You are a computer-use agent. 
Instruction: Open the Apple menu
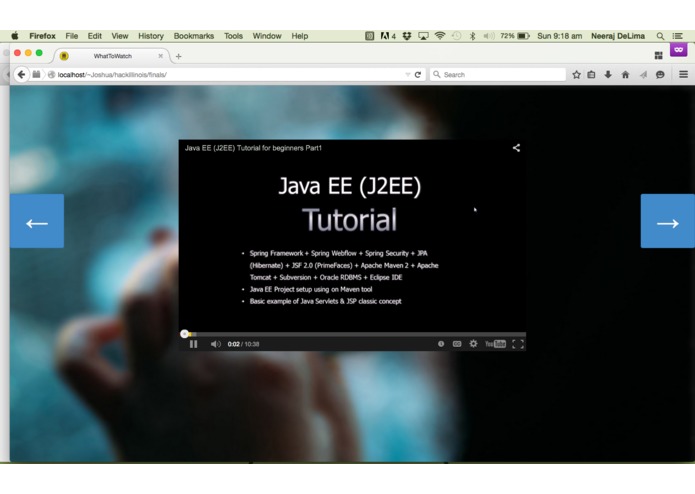pos(15,36)
